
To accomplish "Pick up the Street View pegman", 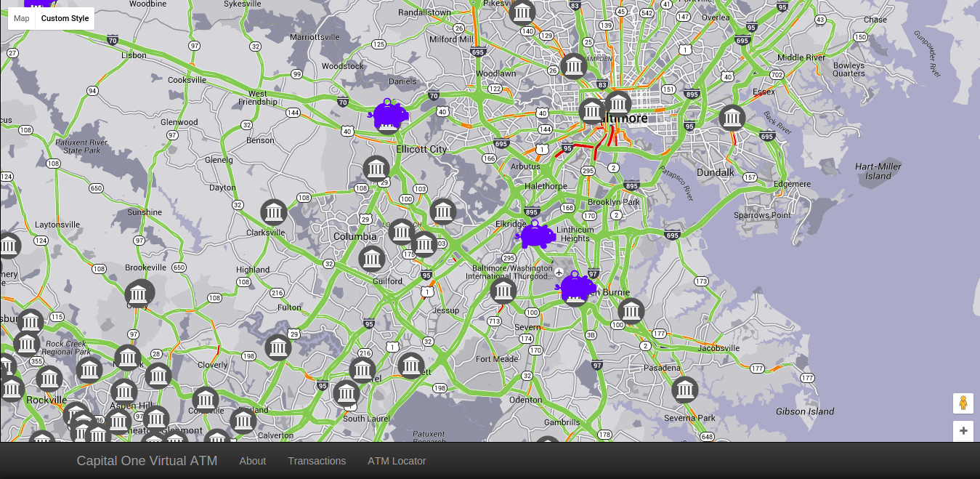I will coord(963,403).
